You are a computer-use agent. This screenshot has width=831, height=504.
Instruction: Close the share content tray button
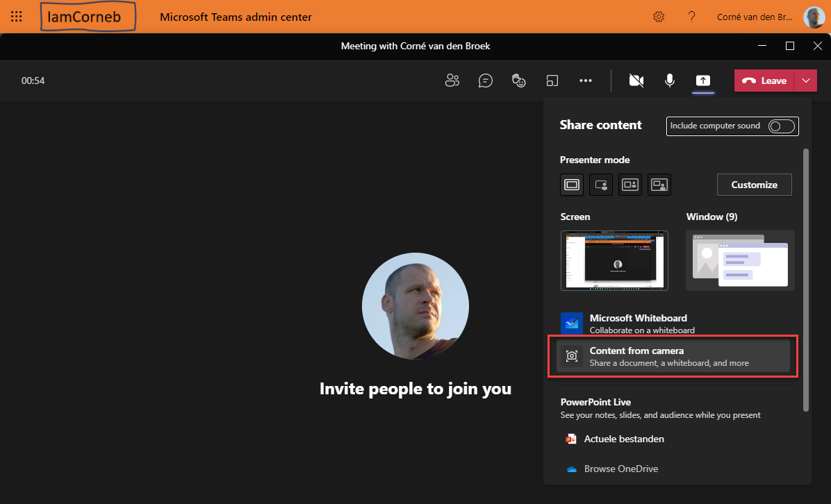click(x=702, y=81)
